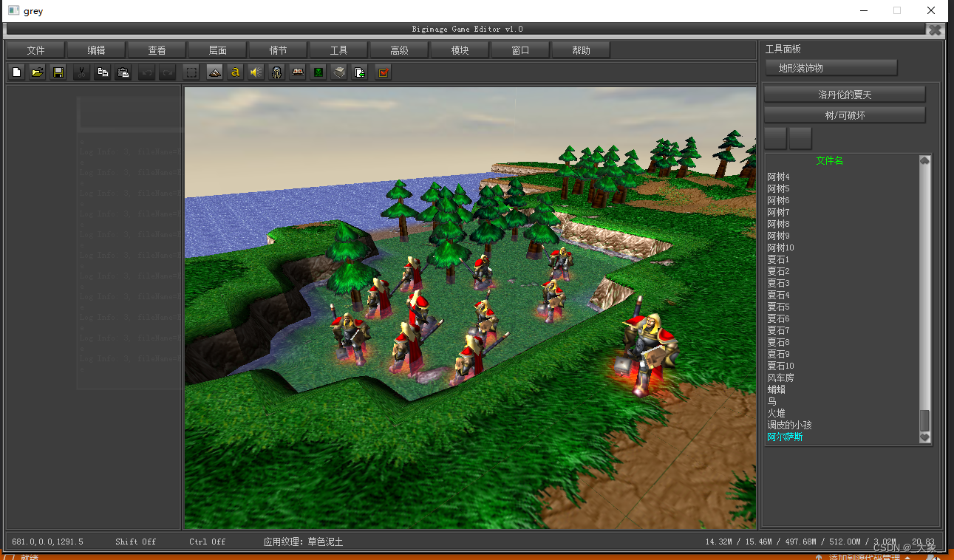Click the New file toolbar icon
Screen dimensions: 954x560
pyautogui.click(x=16, y=72)
